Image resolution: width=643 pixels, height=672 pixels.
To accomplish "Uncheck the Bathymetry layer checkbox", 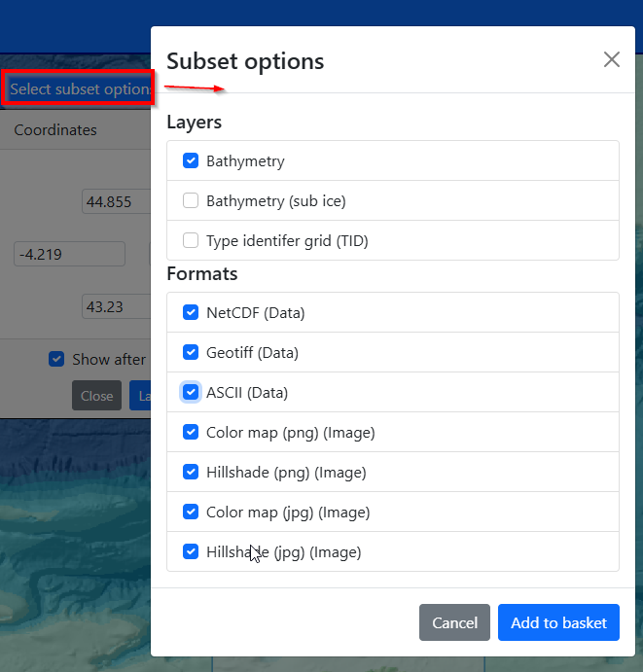I will pos(191,161).
